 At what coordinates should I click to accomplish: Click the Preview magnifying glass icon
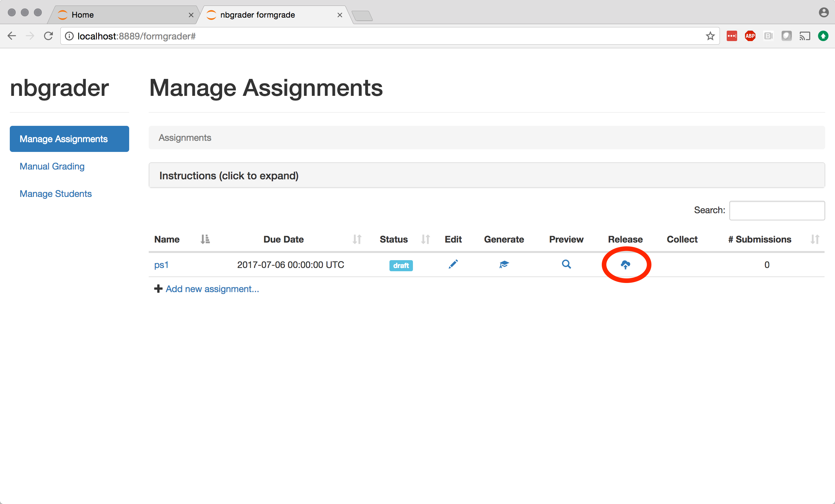click(566, 264)
